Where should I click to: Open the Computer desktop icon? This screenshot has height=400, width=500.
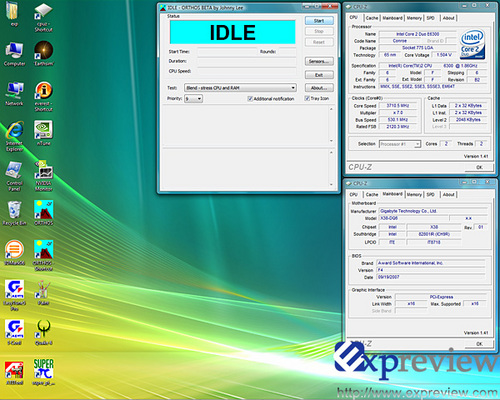click(14, 54)
